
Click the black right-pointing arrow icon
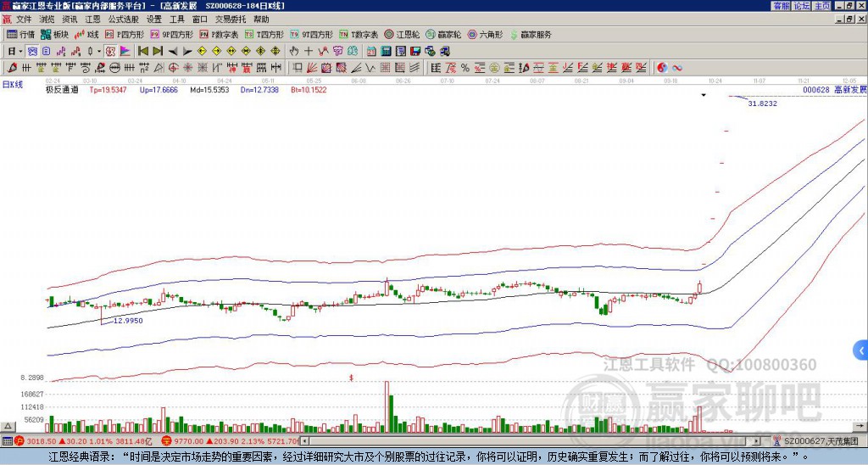[x=187, y=52]
